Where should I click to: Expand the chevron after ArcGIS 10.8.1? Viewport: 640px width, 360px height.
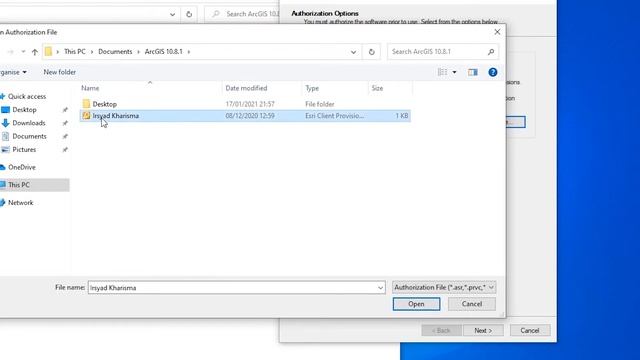click(x=189, y=52)
